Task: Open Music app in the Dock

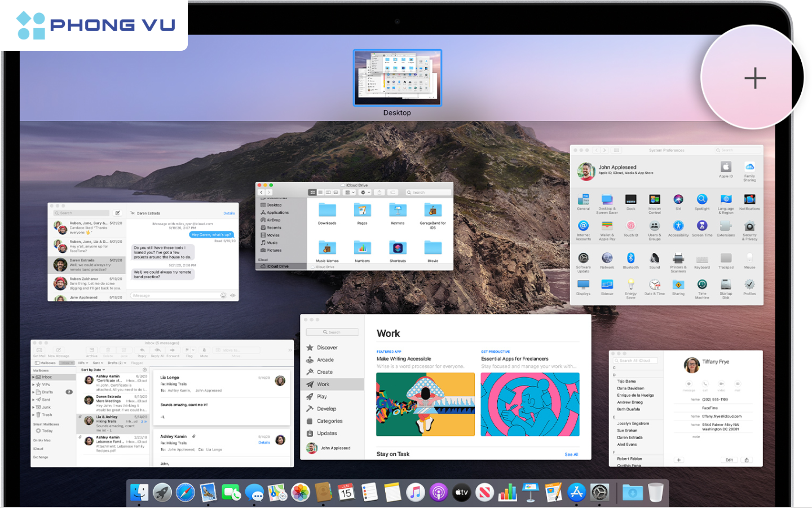Action: pos(416,492)
